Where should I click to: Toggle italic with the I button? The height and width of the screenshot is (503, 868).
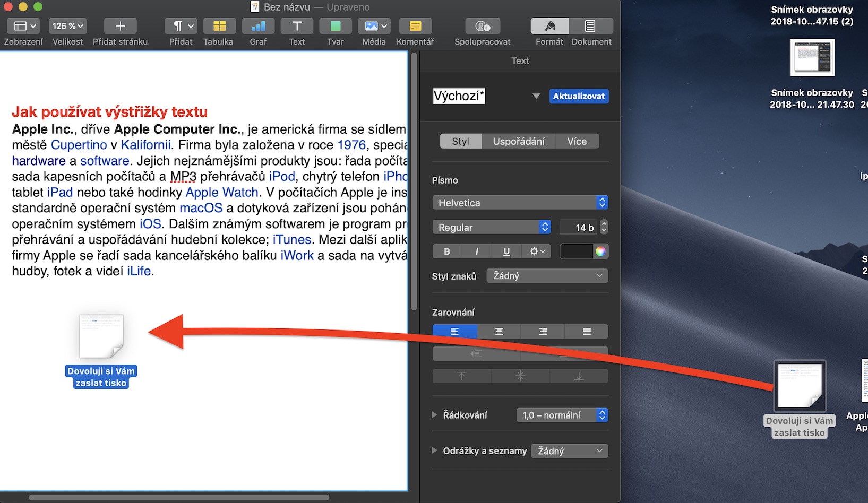pyautogui.click(x=477, y=251)
